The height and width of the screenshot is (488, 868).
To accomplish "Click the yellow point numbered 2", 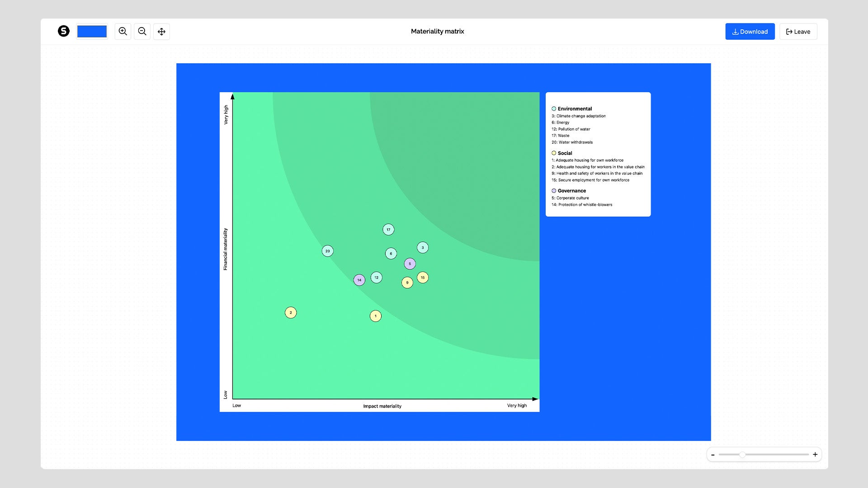I will click(x=291, y=313).
